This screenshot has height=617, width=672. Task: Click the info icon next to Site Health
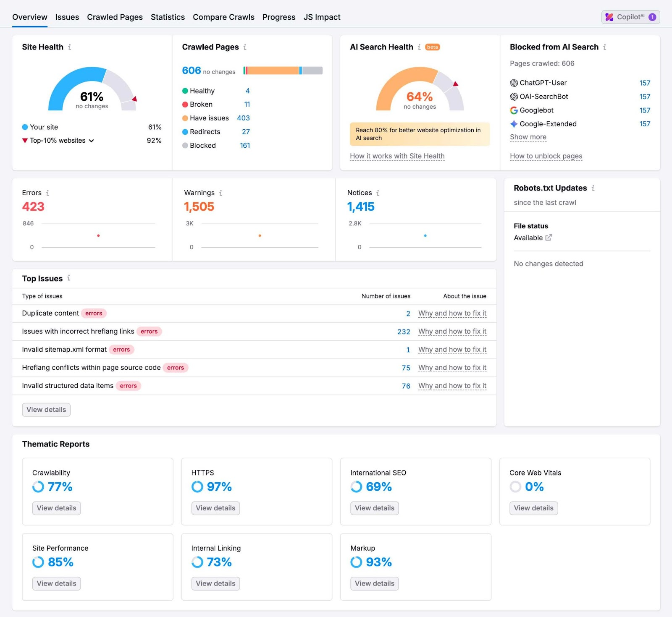[x=69, y=47]
